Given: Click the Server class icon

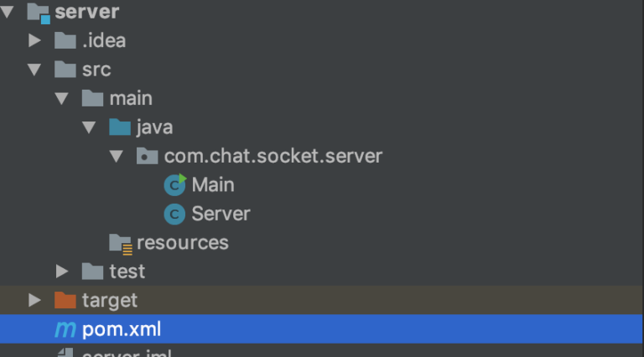Looking at the screenshot, I should tap(174, 215).
